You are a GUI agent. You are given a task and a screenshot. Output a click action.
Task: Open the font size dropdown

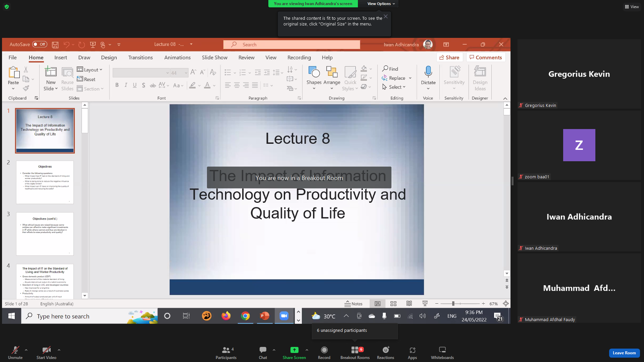(x=186, y=73)
